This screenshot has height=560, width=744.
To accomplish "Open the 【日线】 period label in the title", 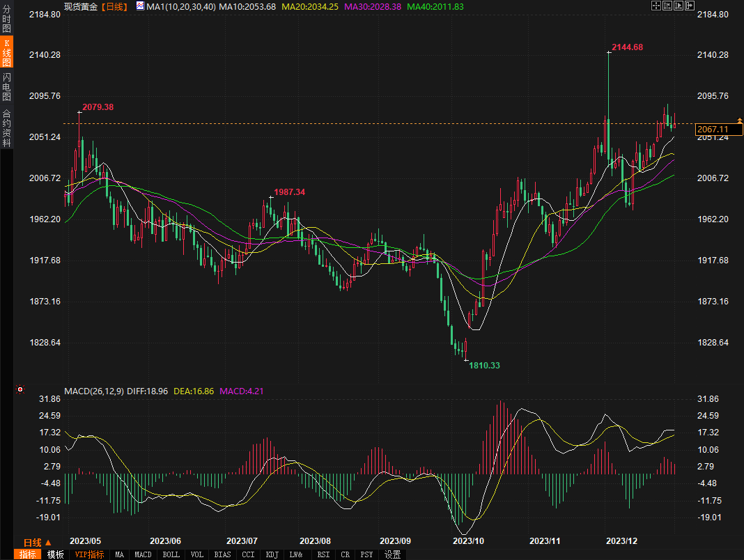I will (114, 6).
